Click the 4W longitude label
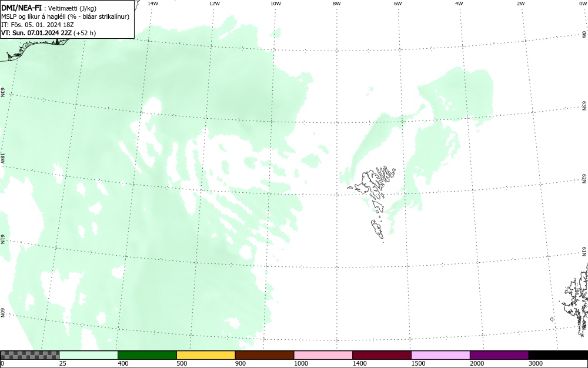The height and width of the screenshot is (368, 588). (x=459, y=4)
